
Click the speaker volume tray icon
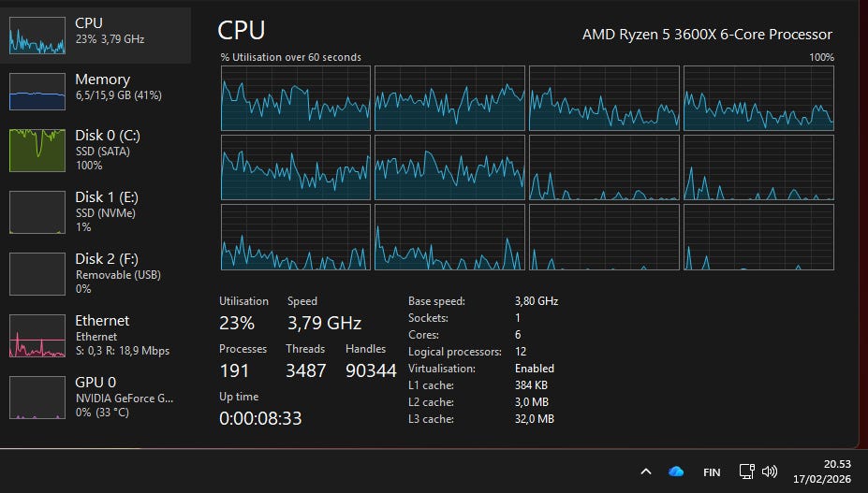coord(771,471)
